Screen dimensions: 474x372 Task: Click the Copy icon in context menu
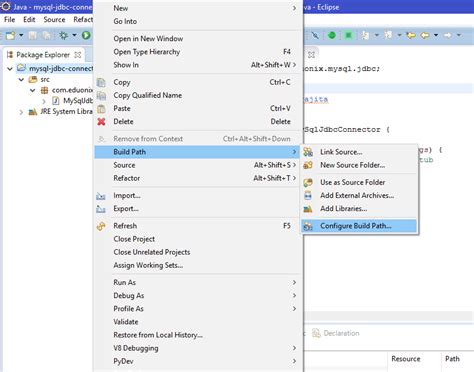click(101, 82)
